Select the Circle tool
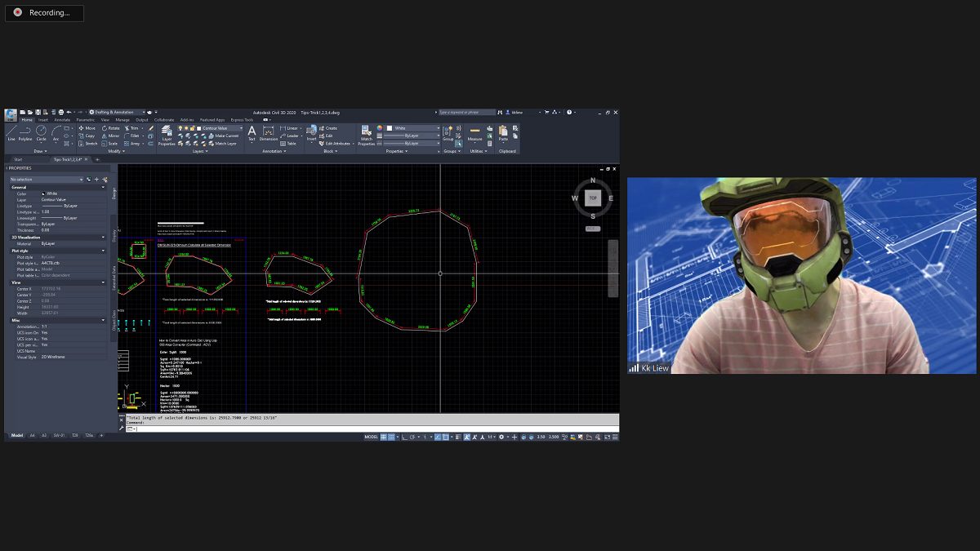Image resolution: width=980 pixels, height=551 pixels. [41, 134]
